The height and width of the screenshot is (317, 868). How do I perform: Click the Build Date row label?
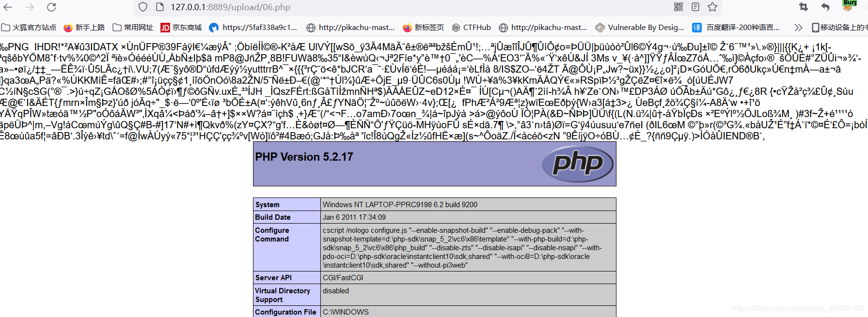click(273, 217)
